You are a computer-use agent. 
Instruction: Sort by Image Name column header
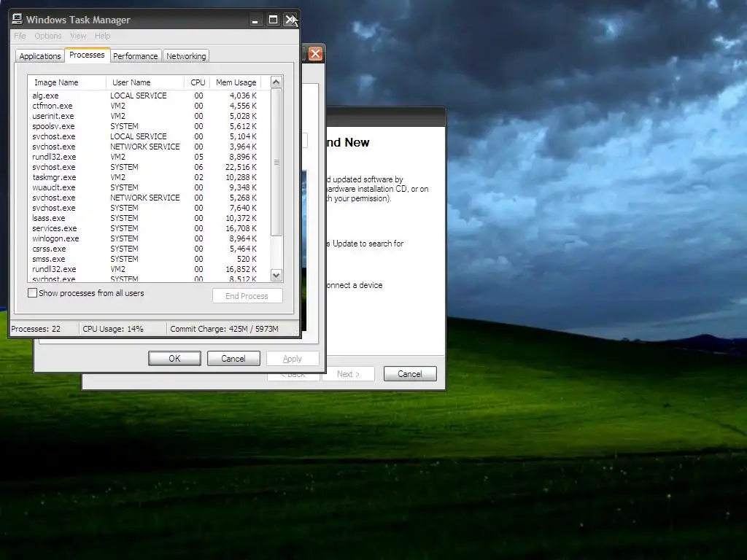66,82
